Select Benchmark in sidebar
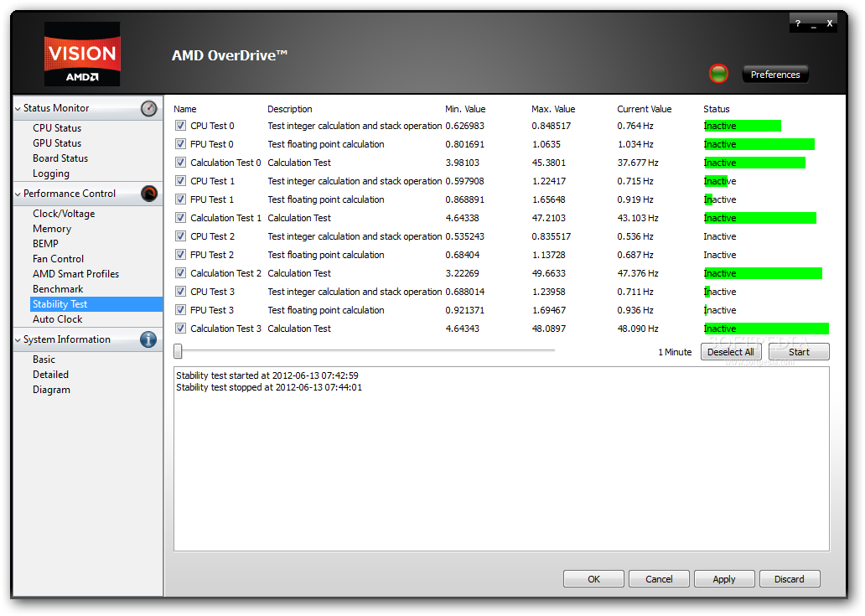865x616 pixels. pos(57,289)
